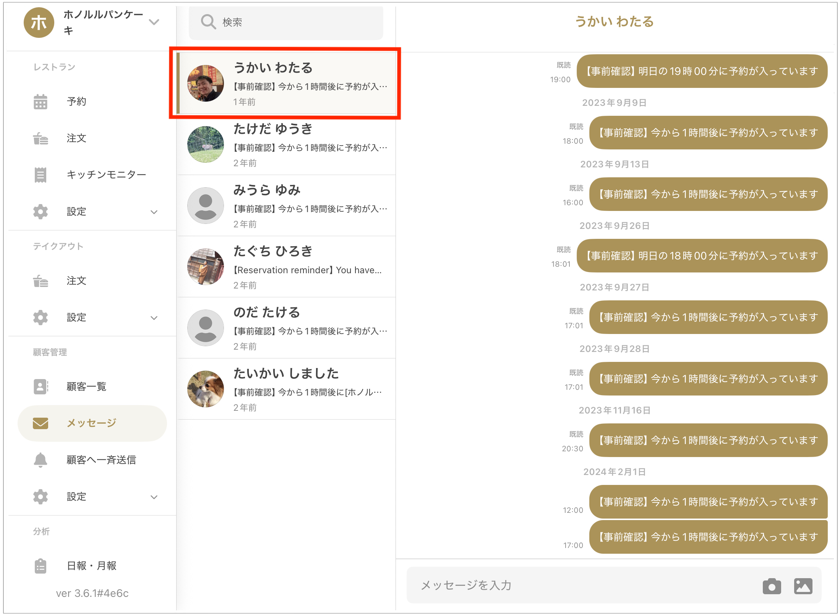Click the message sent at 17:00
Screen dimensions: 840x616
point(708,537)
